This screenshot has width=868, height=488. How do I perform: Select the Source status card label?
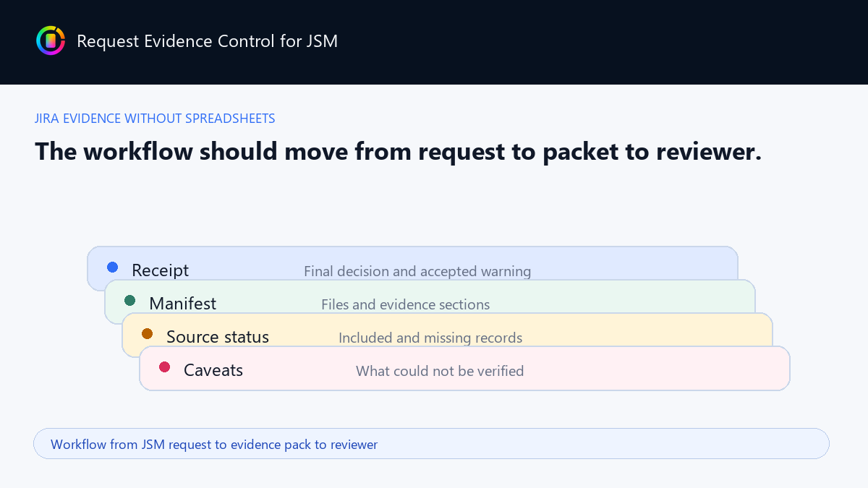click(218, 337)
